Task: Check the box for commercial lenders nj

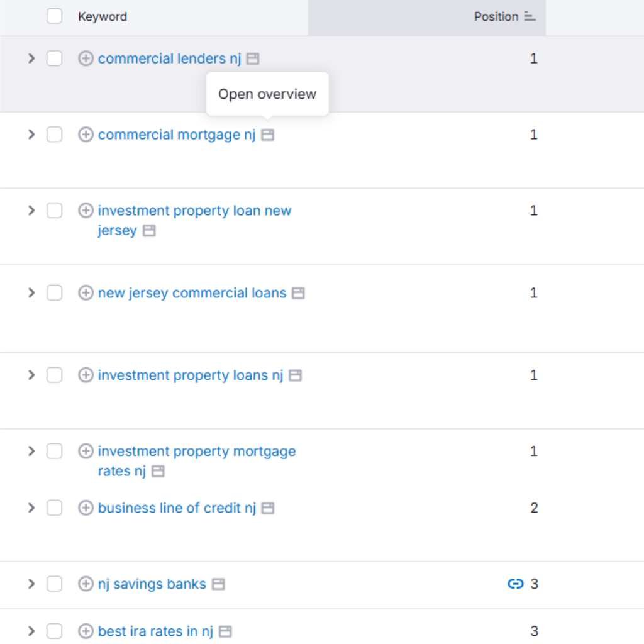Action: [x=55, y=58]
